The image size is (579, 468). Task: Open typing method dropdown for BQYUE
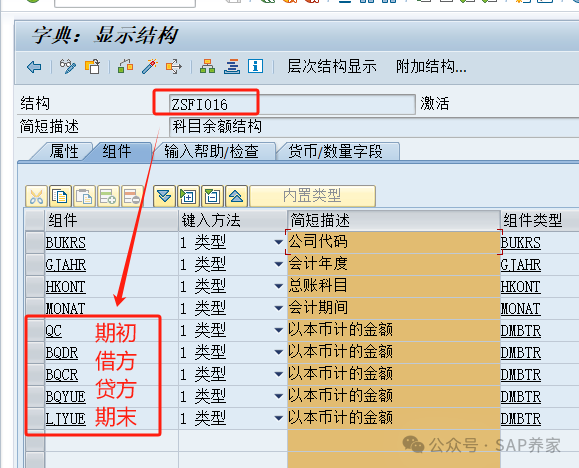[279, 396]
